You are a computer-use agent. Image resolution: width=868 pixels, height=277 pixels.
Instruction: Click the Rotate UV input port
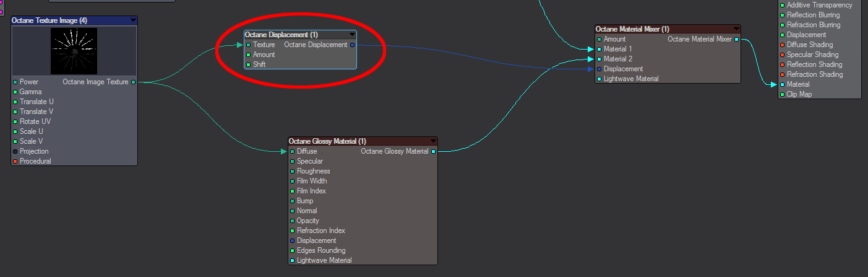(x=15, y=121)
